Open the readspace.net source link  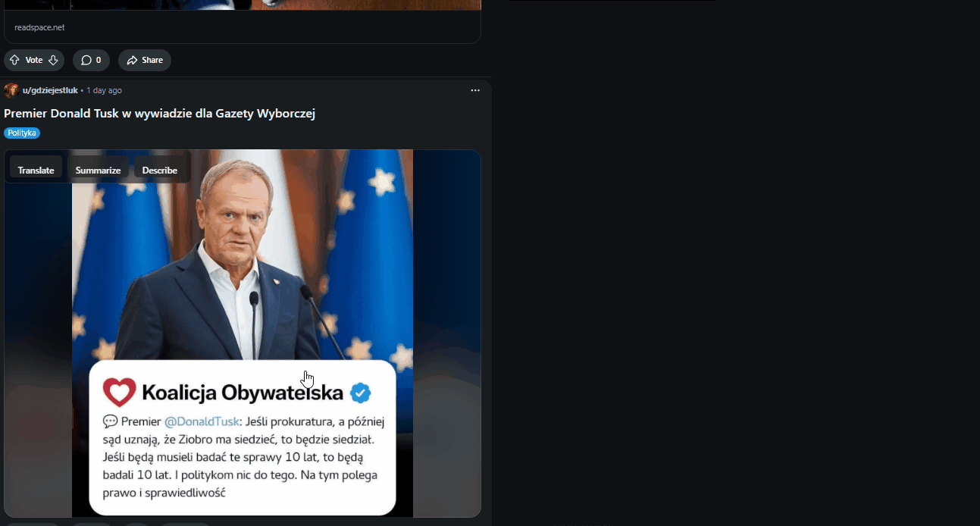coord(39,27)
